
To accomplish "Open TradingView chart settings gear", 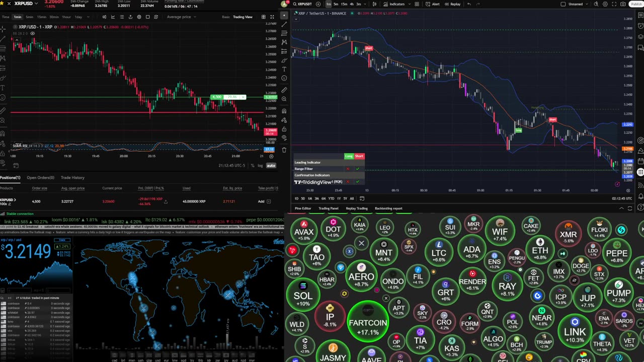I will (x=605, y=4).
